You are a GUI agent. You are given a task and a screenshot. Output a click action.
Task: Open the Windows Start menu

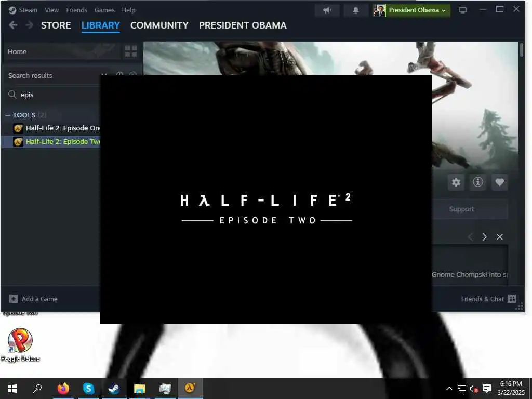pos(12,389)
